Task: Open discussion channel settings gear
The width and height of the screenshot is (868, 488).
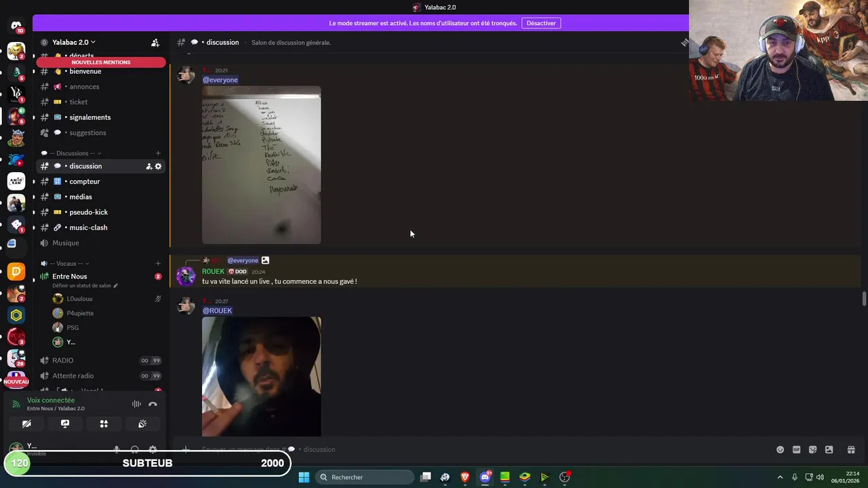Action: tap(159, 166)
